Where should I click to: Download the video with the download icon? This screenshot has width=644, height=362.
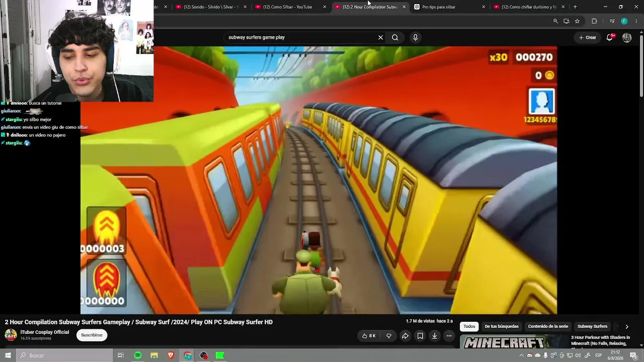[x=435, y=336]
